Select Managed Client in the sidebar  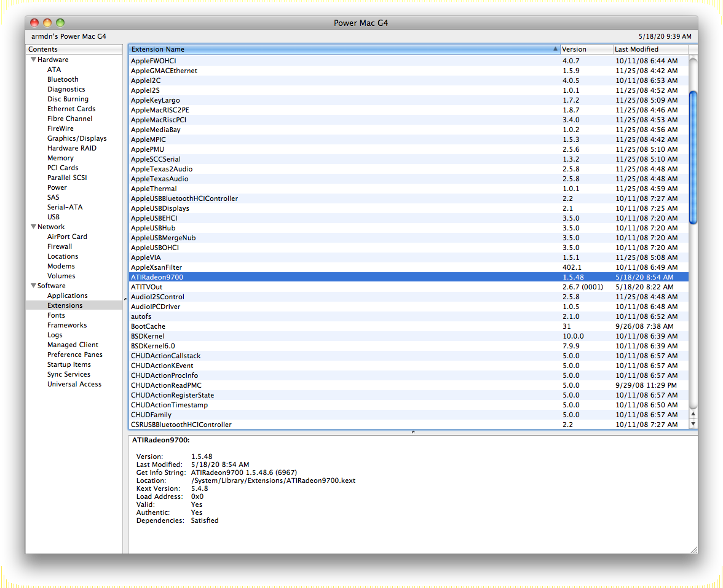[73, 345]
